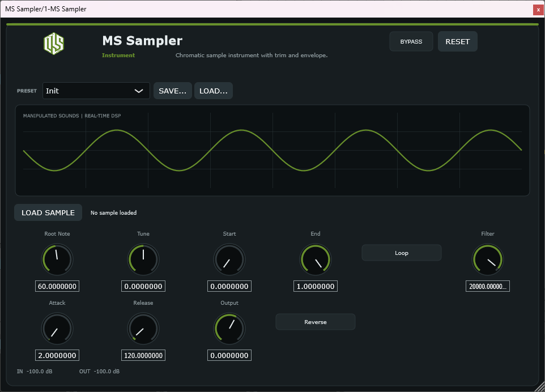This screenshot has width=545, height=392.
Task: Click the 'No sample loaded' status text
Action: point(114,212)
